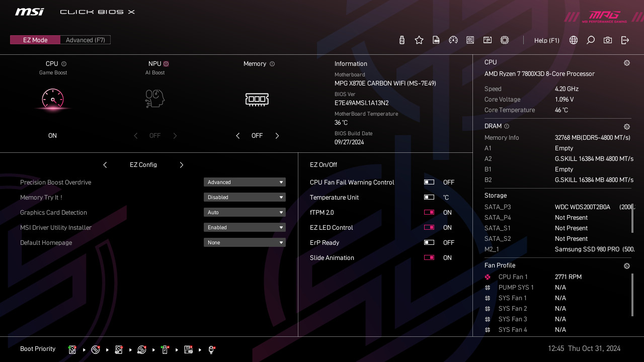Exit BIOS with the exit icon

pos(625,40)
